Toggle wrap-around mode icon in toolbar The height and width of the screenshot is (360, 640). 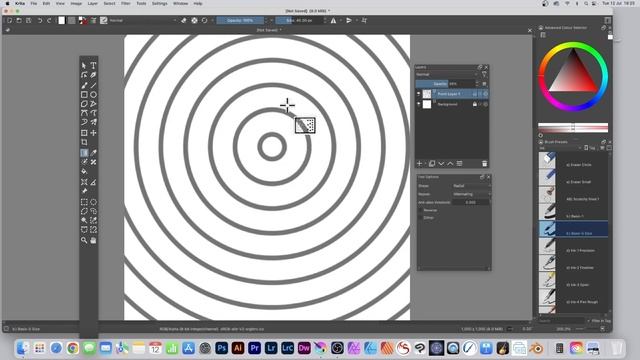coord(364,20)
